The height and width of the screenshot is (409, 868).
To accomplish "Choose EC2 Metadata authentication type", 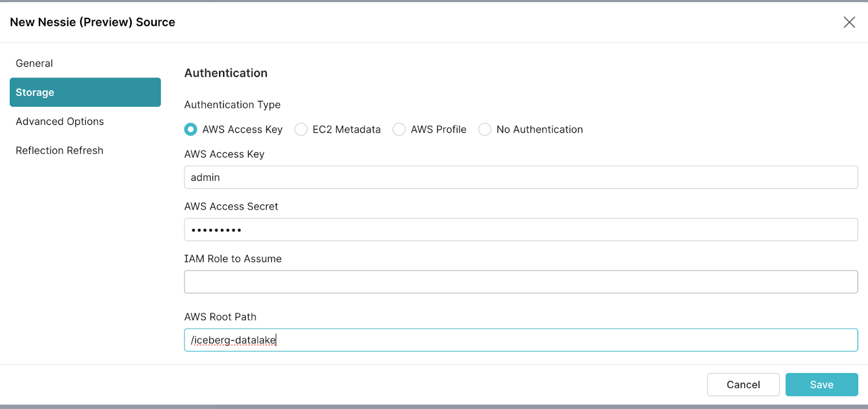I will (301, 130).
